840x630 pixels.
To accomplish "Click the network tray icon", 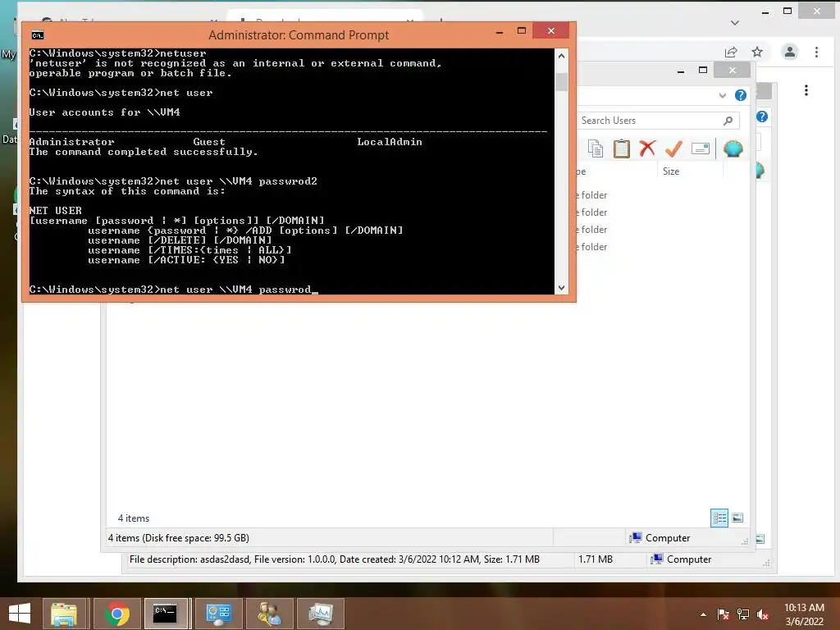I will 743,614.
